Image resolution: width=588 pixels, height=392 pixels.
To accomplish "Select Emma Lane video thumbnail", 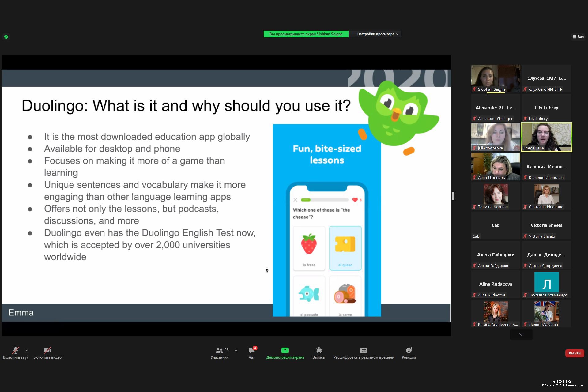I will (x=547, y=137).
